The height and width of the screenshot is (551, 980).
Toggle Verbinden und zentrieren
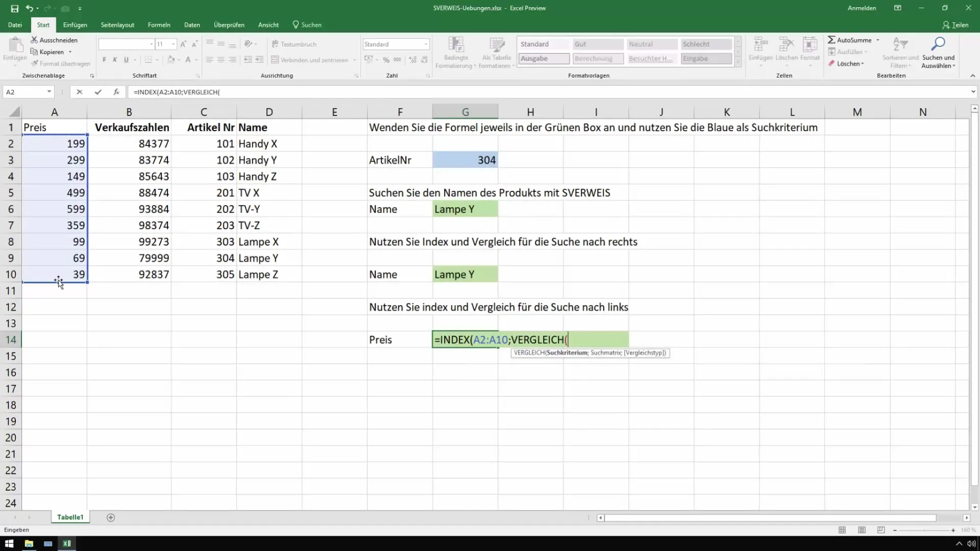[x=309, y=60]
